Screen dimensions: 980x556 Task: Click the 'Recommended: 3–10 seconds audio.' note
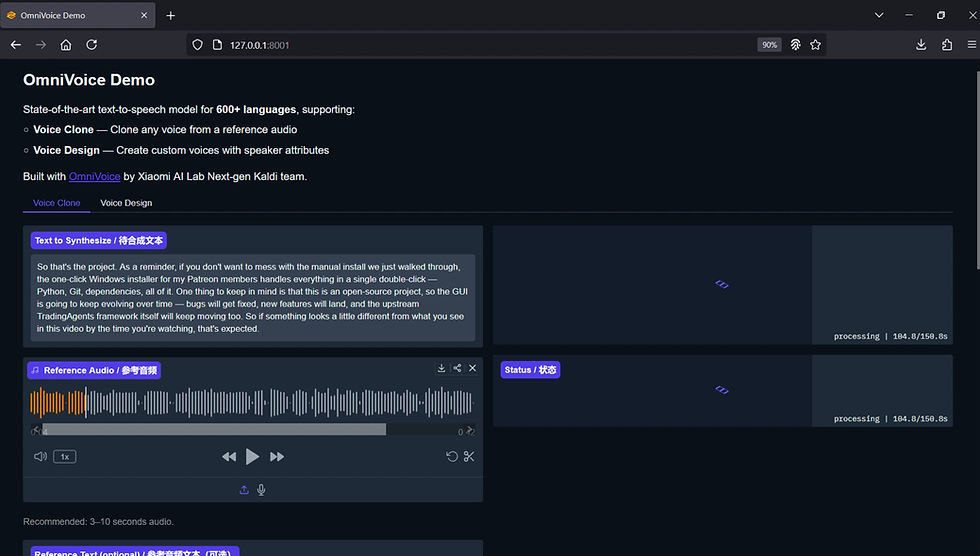pos(99,522)
